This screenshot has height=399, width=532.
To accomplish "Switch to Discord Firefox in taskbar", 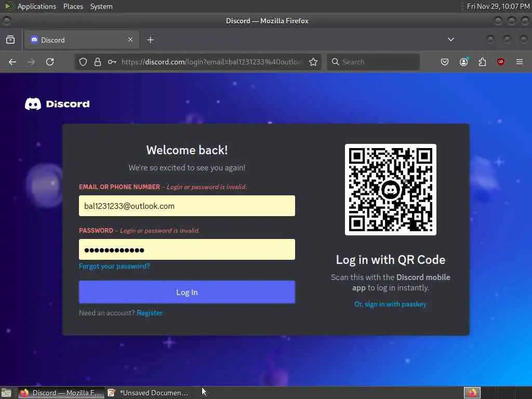I will click(x=61, y=393).
